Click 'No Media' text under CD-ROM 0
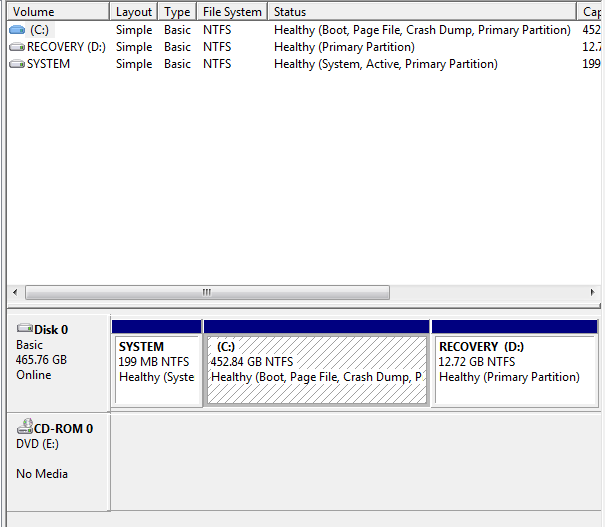This screenshot has height=527, width=605. 42,474
